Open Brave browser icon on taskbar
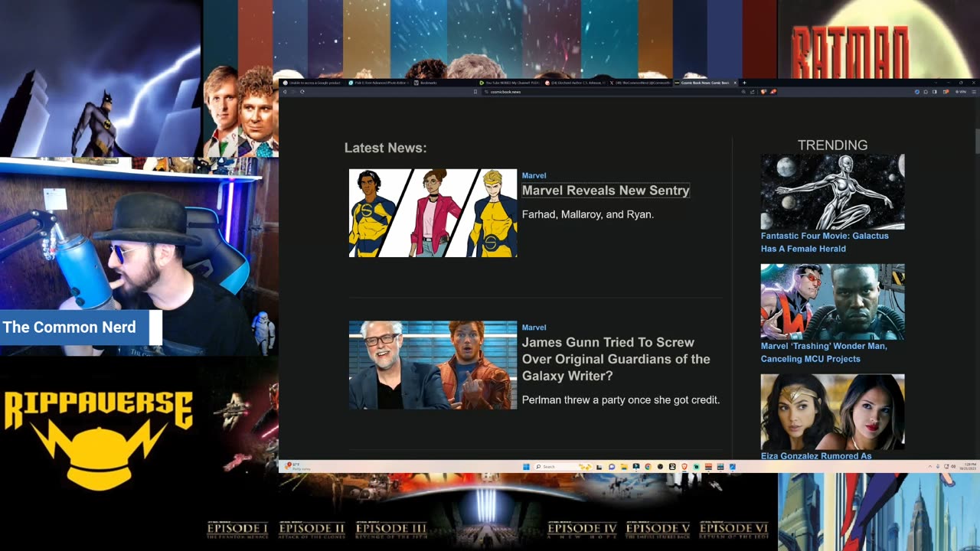This screenshot has width=980, height=551. coord(684,467)
